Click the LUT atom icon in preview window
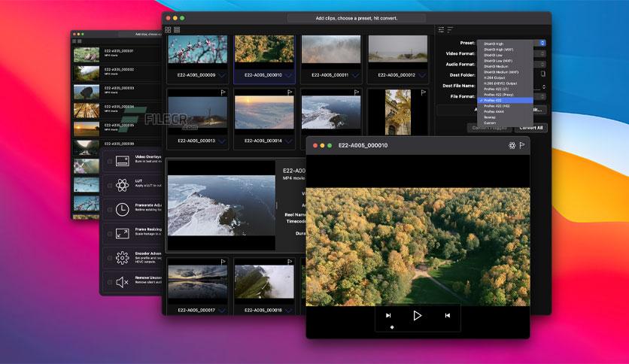The image size is (629, 364). 512,145
